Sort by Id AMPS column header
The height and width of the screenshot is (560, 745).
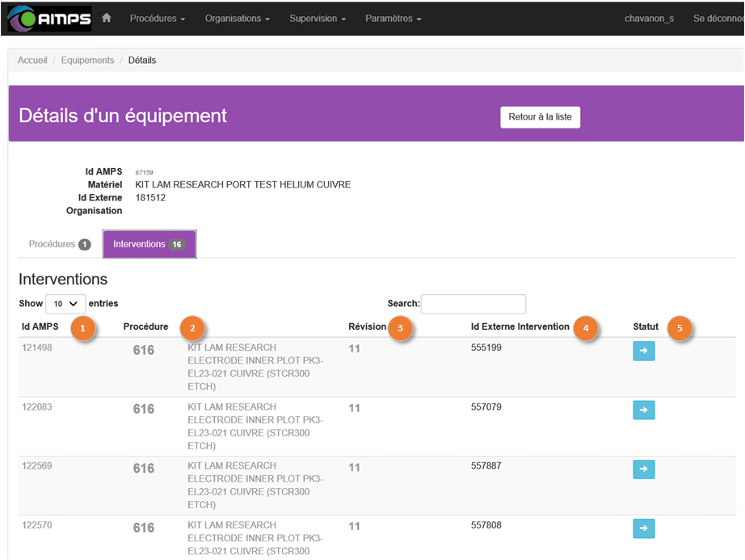pyautogui.click(x=40, y=326)
